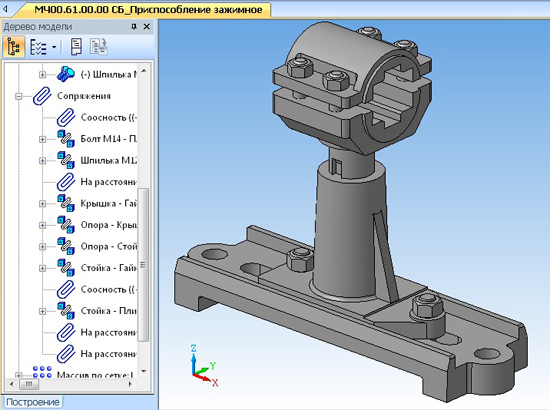This screenshot has height=410, width=550.
Task: Close the Дерево модели panel
Action: (x=147, y=27)
